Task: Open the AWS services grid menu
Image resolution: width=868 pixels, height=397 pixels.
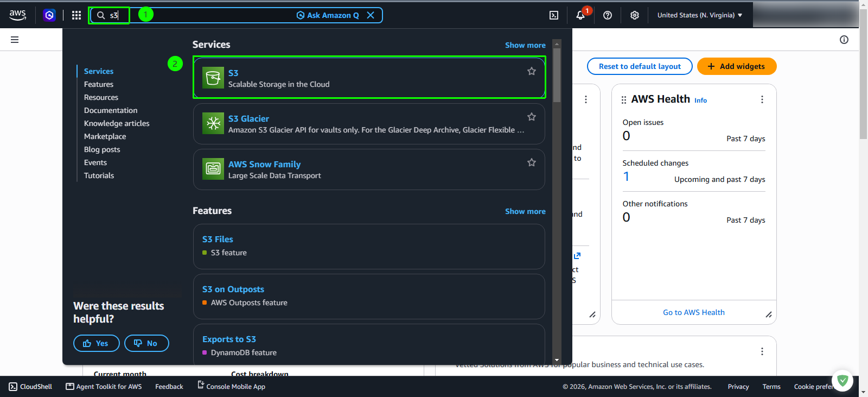Action: click(x=76, y=15)
